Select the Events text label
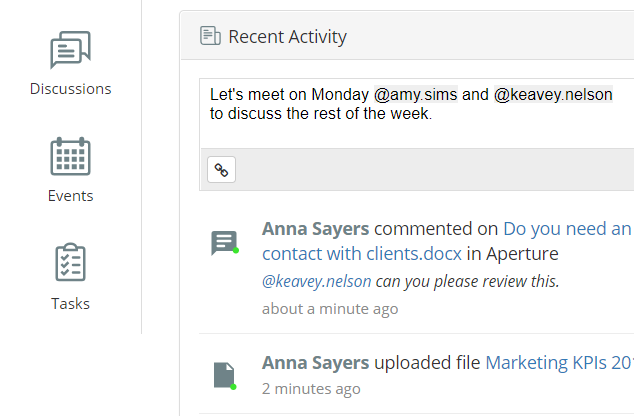Screen dimensions: 634x416 point(70,196)
